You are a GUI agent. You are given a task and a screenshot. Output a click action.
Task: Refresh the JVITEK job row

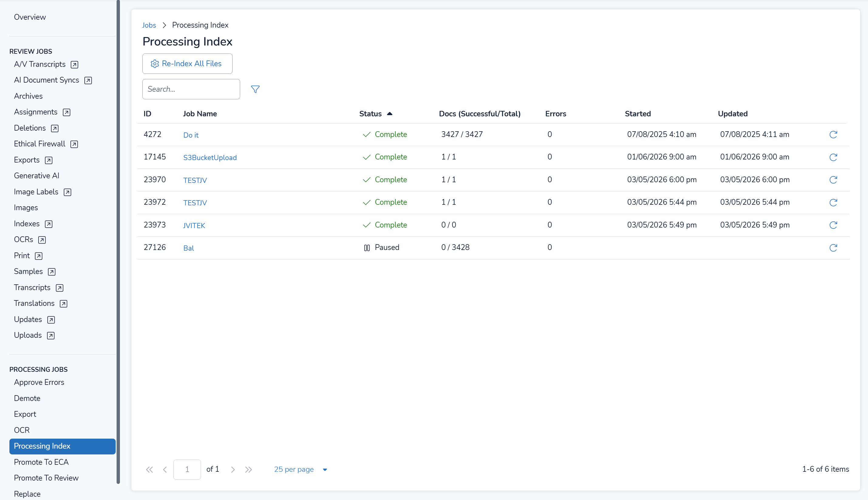click(x=833, y=225)
